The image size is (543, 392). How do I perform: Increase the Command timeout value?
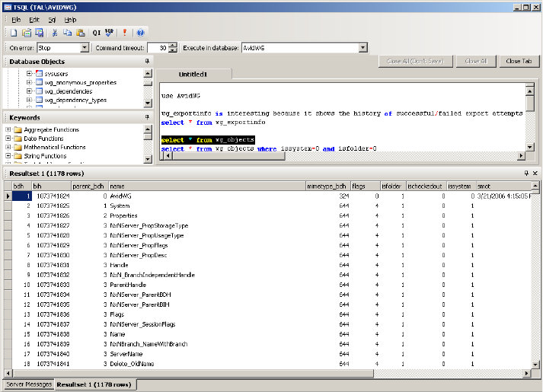[x=173, y=46]
